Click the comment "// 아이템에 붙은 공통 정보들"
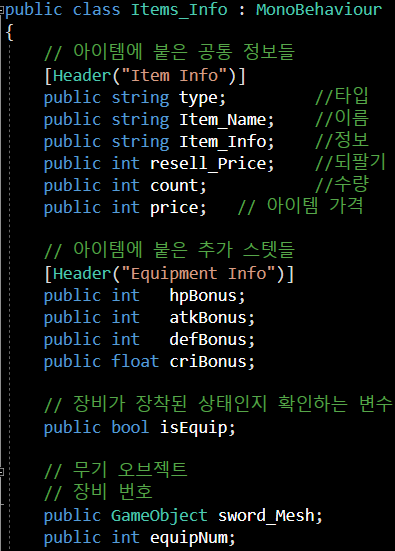The image size is (395, 551). coord(169,52)
